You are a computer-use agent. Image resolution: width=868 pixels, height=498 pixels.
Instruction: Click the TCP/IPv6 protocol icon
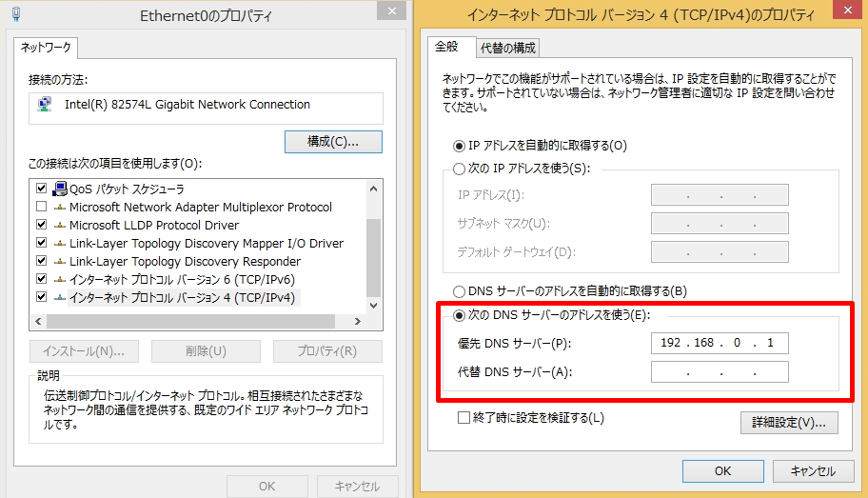[59, 280]
